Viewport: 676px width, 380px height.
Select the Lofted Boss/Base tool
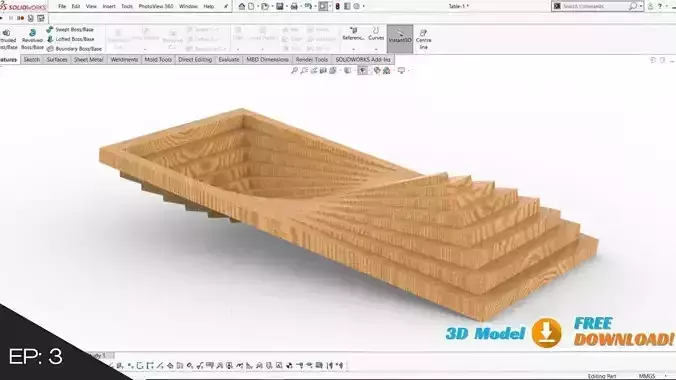[70, 39]
